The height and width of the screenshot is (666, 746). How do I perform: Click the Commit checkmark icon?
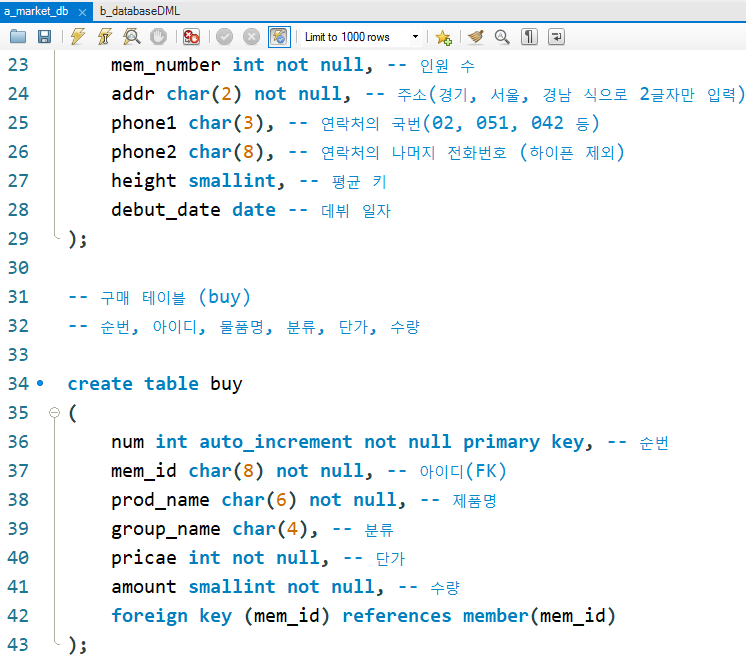pos(224,37)
